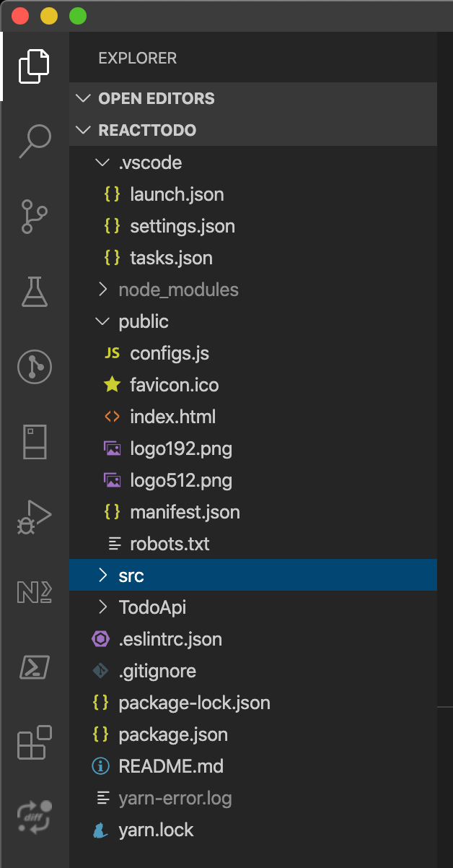This screenshot has height=868, width=453.
Task: Open the Remote Explorer view
Action: pyautogui.click(x=34, y=442)
